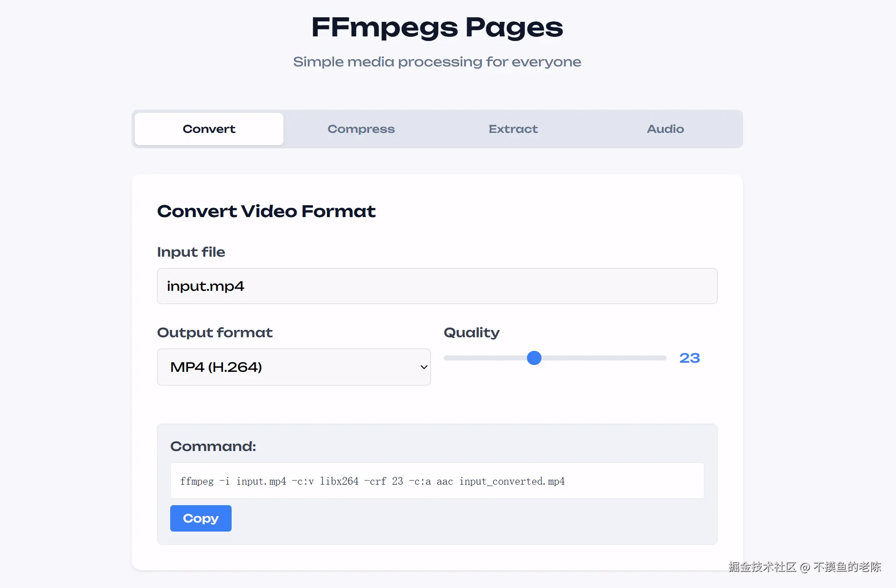Click the generated ffmpeg command text box

click(436, 481)
